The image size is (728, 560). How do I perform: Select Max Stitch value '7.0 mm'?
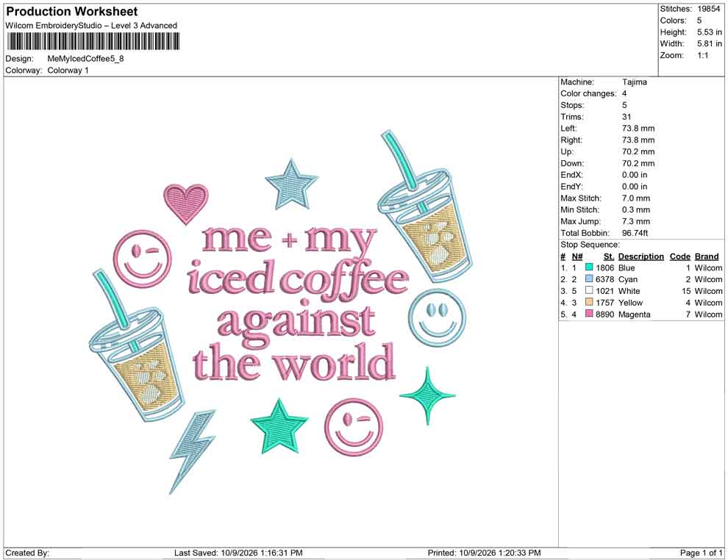pyautogui.click(x=636, y=198)
